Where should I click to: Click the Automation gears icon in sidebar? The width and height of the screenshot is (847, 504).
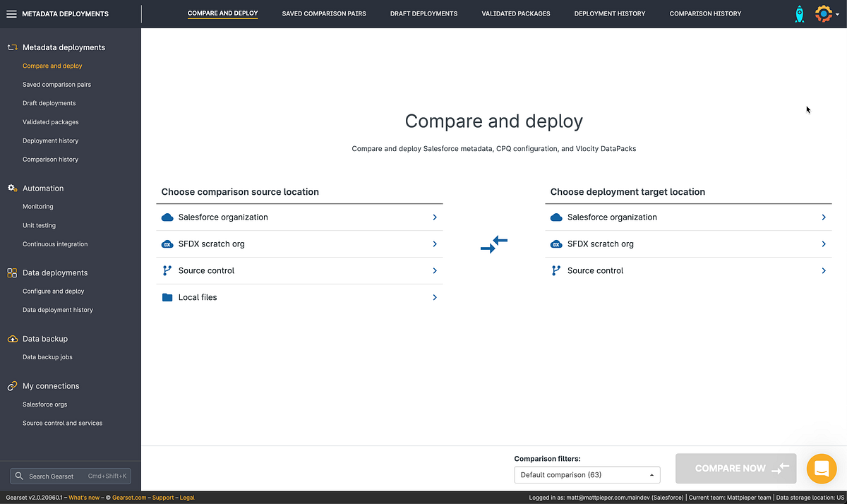tap(11, 188)
